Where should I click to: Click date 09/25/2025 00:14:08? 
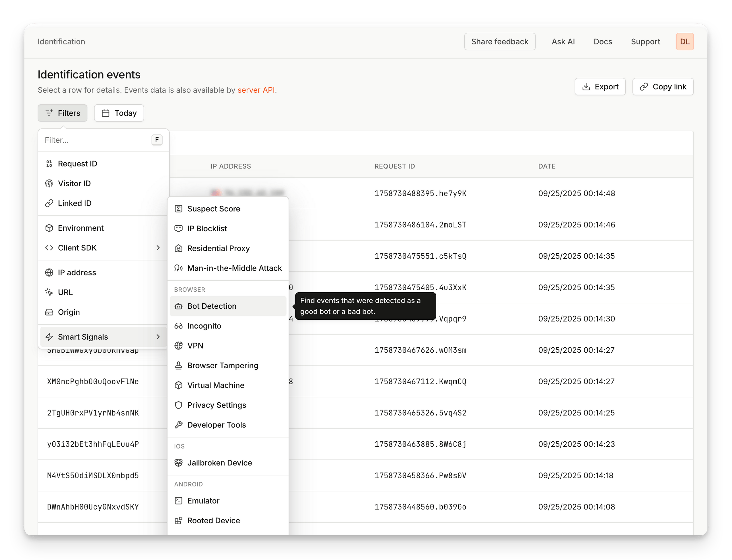tap(576, 507)
